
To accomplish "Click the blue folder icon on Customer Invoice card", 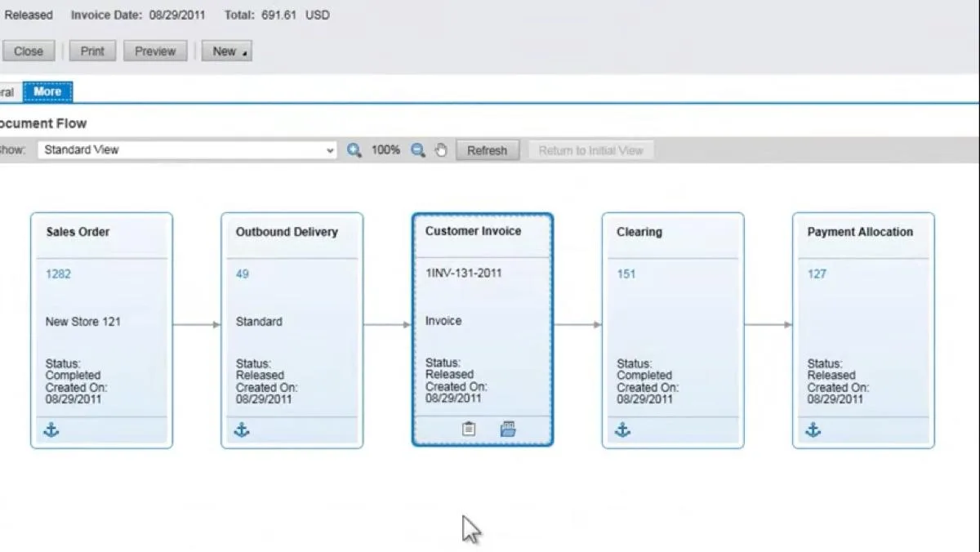I will (x=508, y=429).
